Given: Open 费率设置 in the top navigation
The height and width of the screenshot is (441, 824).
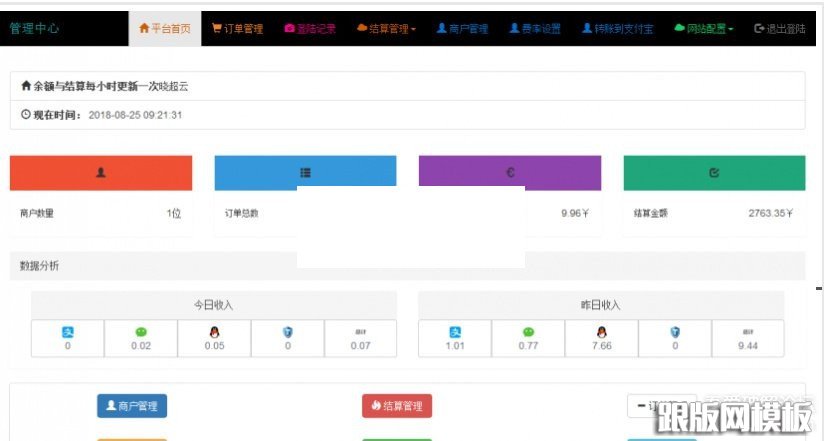Looking at the screenshot, I should pyautogui.click(x=535, y=29).
